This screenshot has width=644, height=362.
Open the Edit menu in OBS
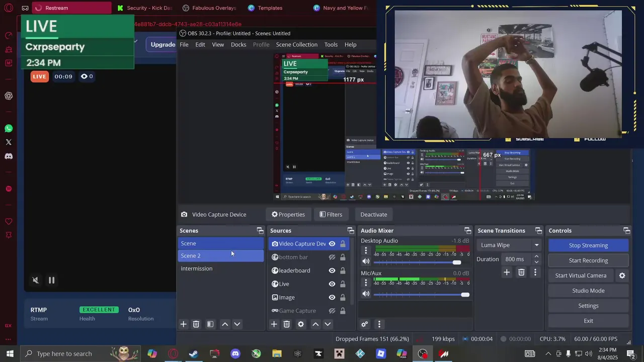[200, 45]
